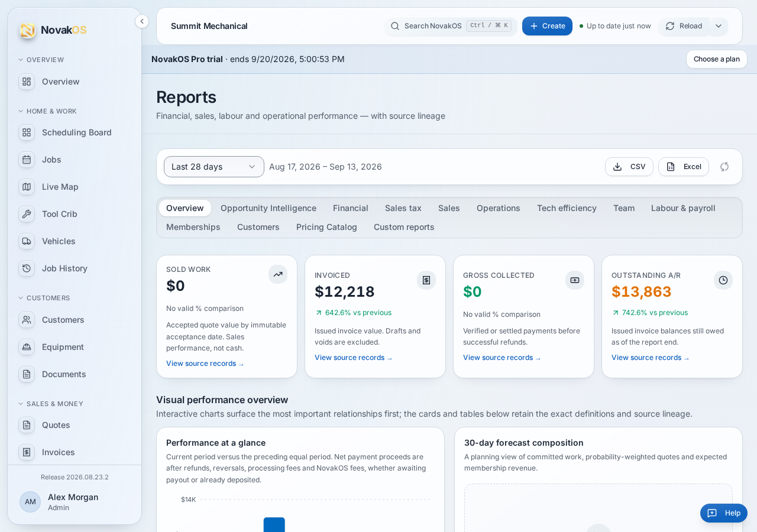Screen dimensions: 757x532
Task: Collapse the HOME & WORK section
Action: click(47, 111)
